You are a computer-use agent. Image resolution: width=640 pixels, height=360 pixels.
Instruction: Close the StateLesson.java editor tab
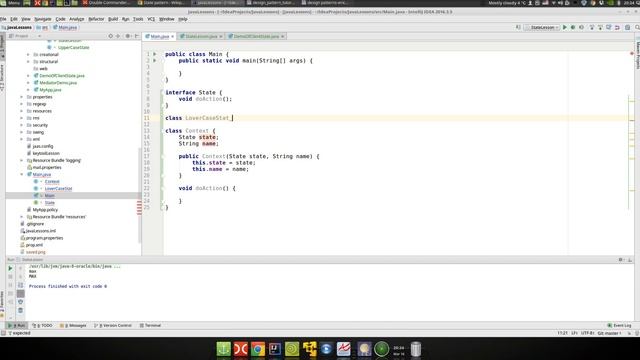tap(221, 36)
